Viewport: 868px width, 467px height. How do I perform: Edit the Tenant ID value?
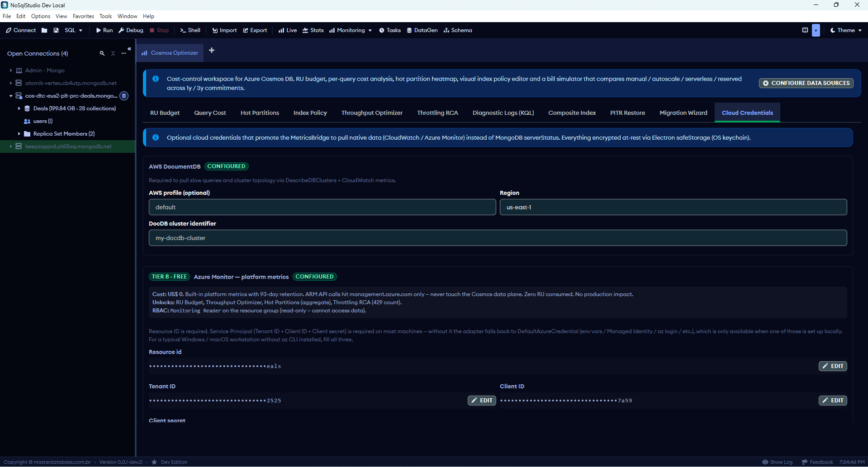tap(481, 401)
